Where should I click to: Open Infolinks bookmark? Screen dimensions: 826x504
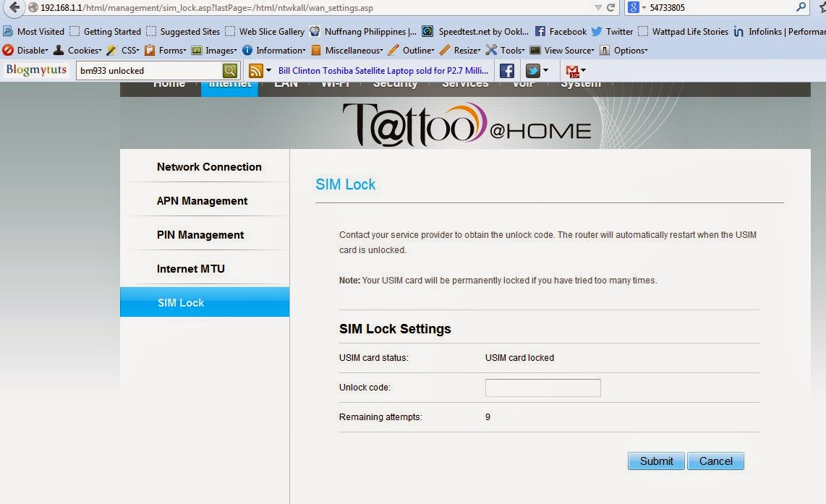tap(780, 32)
